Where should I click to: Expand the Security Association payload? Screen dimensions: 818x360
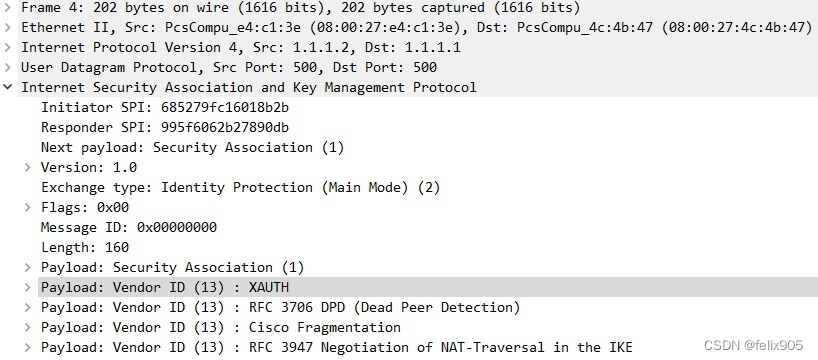pos(28,267)
